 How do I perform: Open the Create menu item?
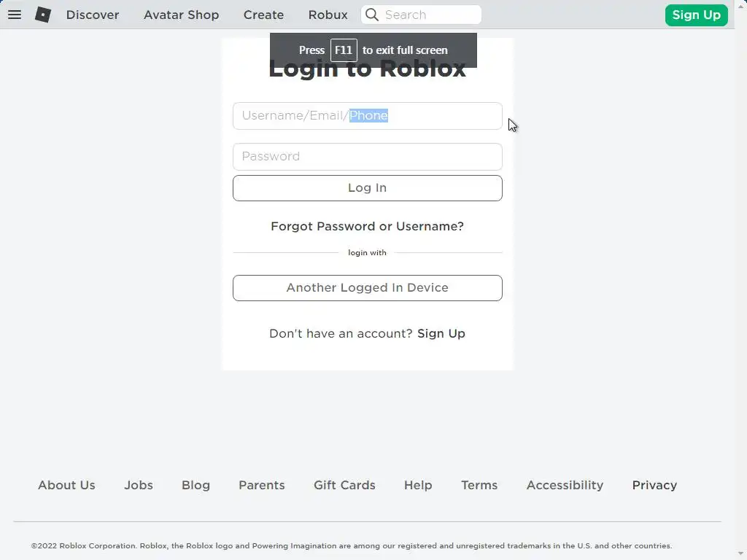click(x=263, y=15)
